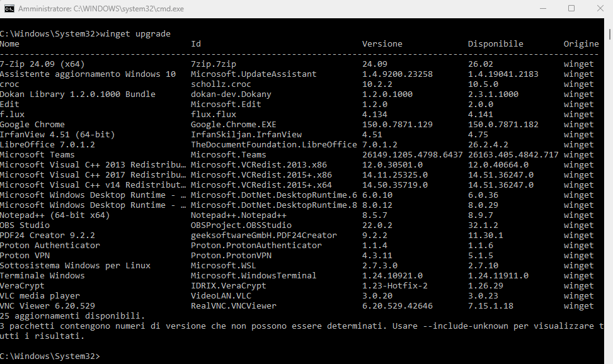Click LibreOffice available version '26.2.4.2'
613x364 pixels.
tap(488, 145)
